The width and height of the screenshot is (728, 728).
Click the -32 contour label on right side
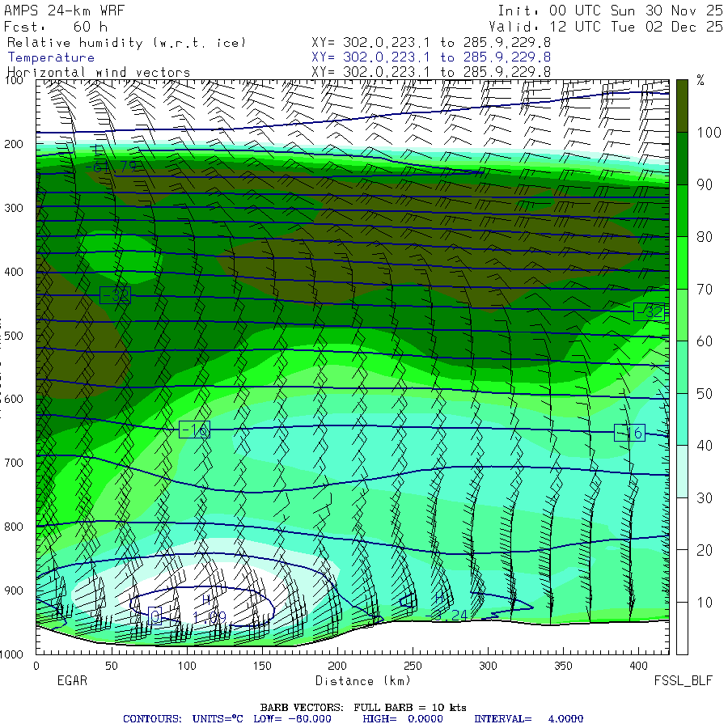click(649, 311)
